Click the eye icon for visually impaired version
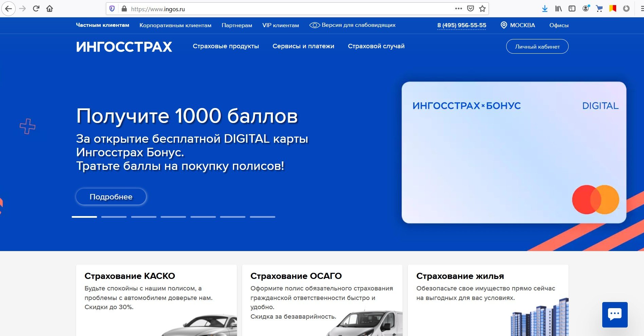The width and height of the screenshot is (644, 336). [314, 25]
